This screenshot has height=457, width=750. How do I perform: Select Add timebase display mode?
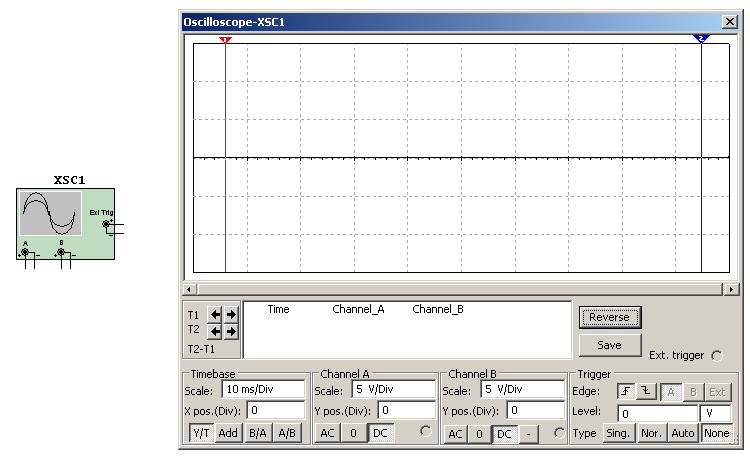tap(228, 433)
